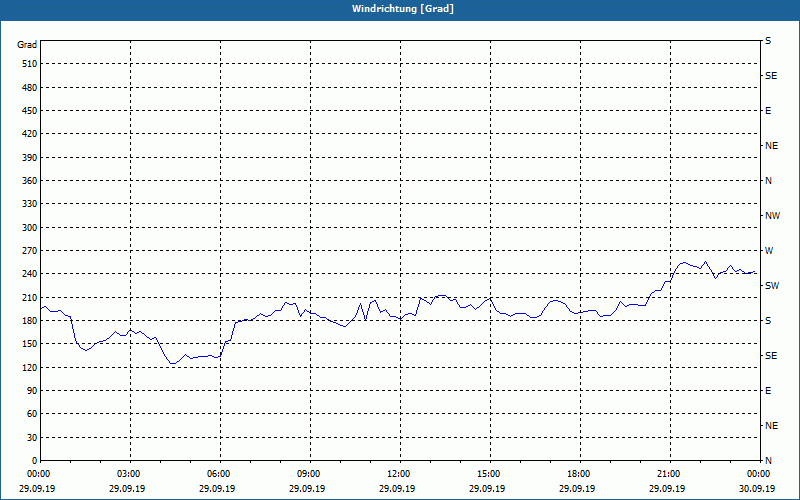Select the N compass label at the 360 gridline
This screenshot has width=800, height=500.
pyautogui.click(x=768, y=181)
